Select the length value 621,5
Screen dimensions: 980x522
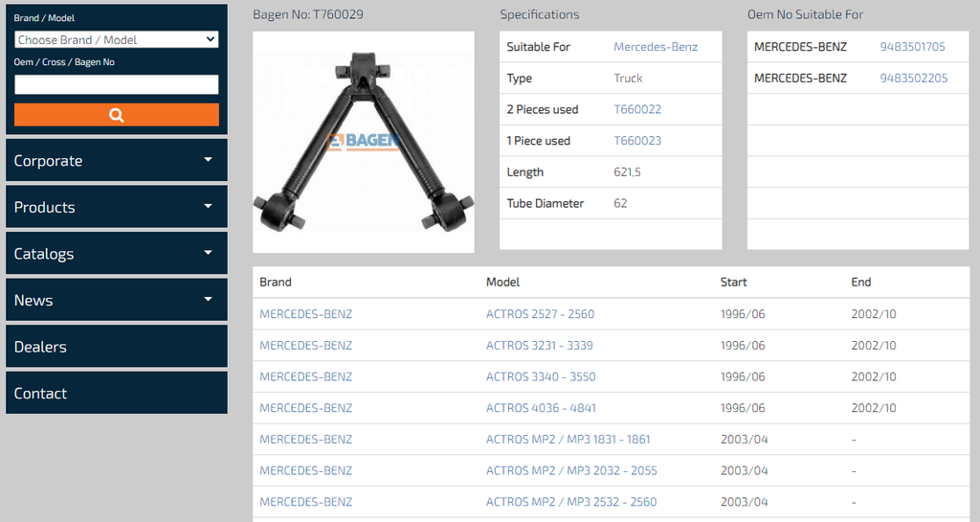(627, 171)
